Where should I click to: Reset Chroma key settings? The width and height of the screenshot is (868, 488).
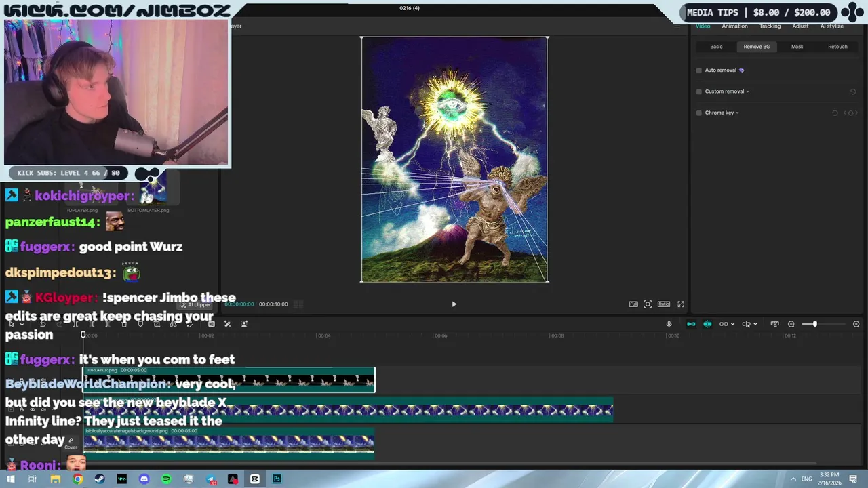(x=835, y=113)
